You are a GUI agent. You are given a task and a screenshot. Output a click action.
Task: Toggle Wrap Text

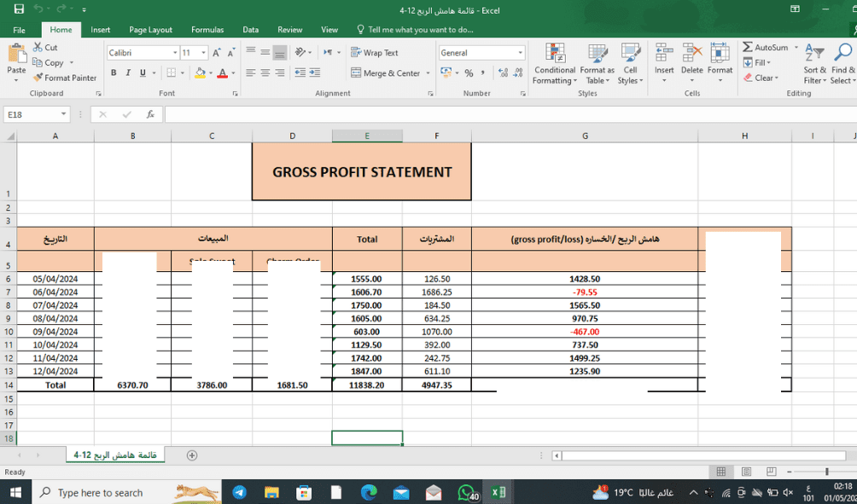coord(375,53)
